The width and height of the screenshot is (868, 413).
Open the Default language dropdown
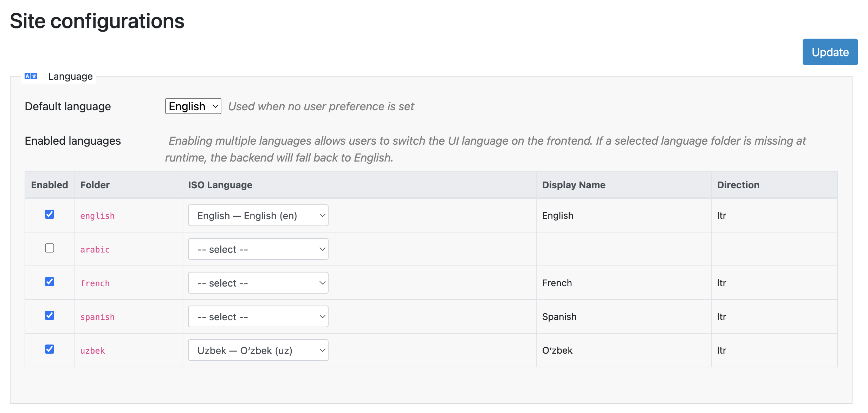coord(193,106)
